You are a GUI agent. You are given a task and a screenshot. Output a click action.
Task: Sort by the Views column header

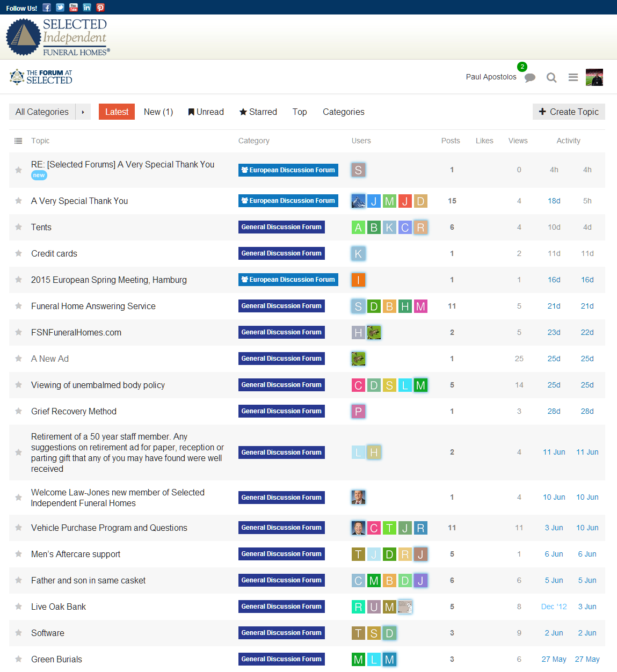click(518, 141)
